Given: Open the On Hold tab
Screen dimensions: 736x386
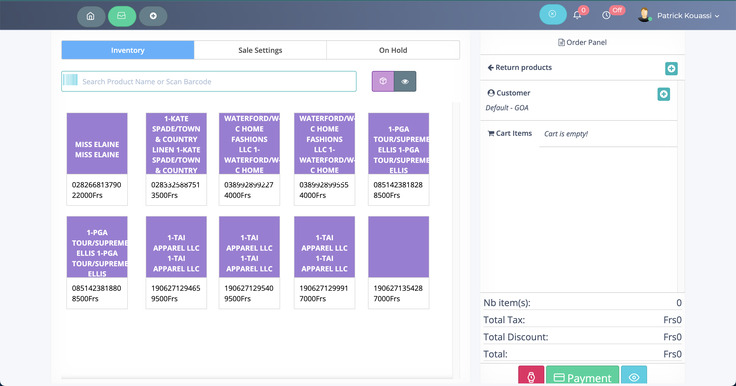Looking at the screenshot, I should click(x=393, y=50).
